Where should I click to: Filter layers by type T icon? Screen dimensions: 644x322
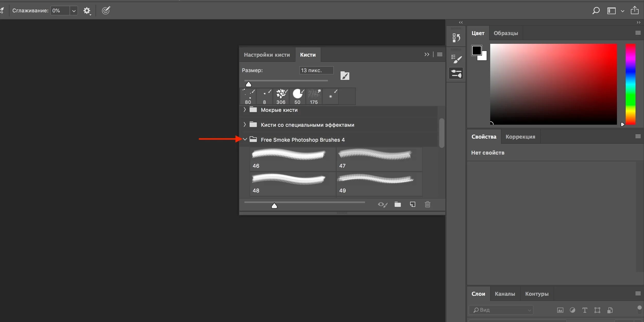(585, 310)
